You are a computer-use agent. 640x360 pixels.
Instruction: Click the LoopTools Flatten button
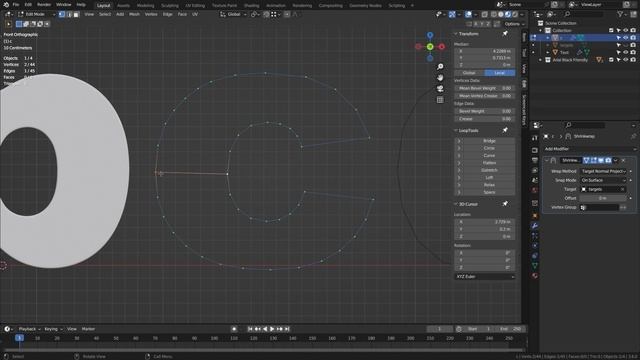489,163
